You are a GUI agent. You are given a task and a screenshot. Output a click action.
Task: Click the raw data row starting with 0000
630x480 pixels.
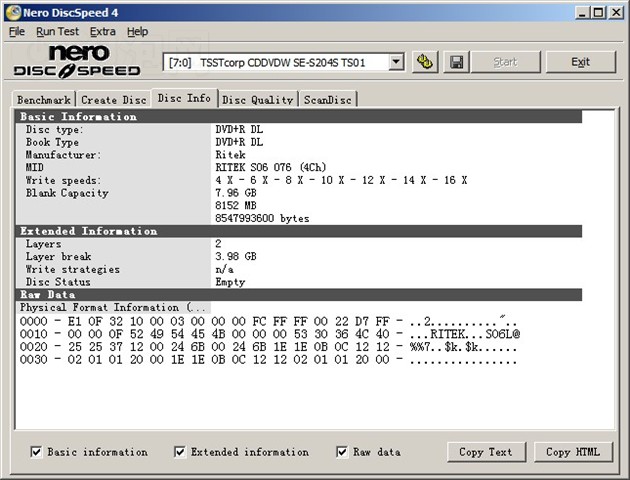268,321
